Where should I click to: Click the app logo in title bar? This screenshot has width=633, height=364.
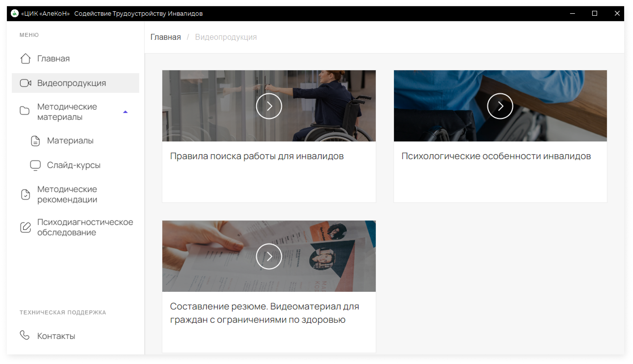15,14
